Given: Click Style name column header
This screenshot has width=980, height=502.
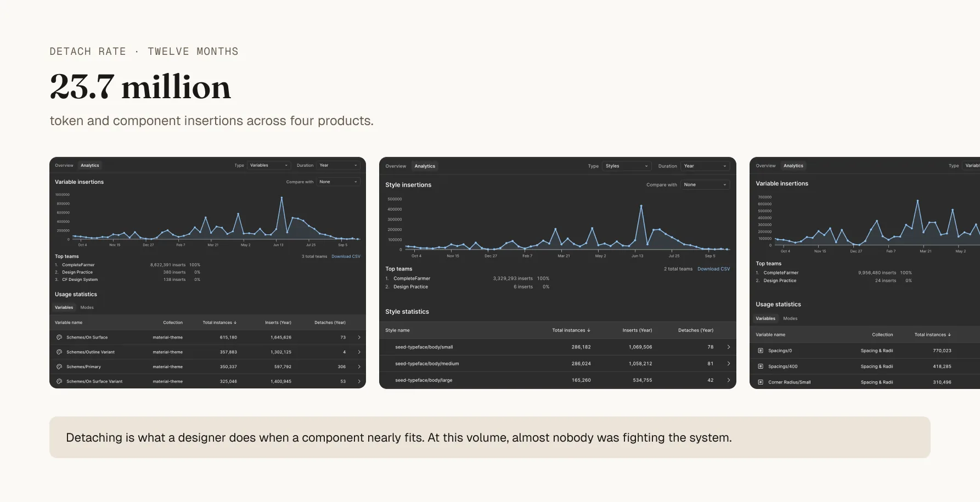Looking at the screenshot, I should (x=397, y=330).
